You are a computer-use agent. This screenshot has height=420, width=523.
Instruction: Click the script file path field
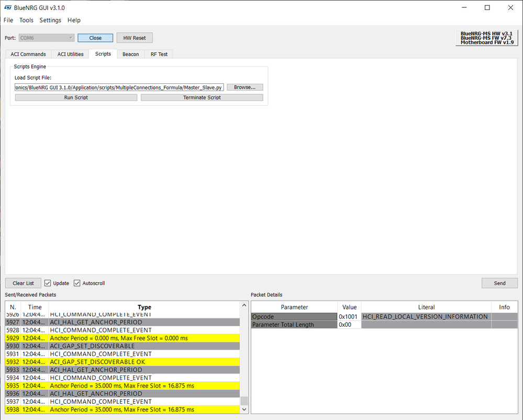(119, 87)
